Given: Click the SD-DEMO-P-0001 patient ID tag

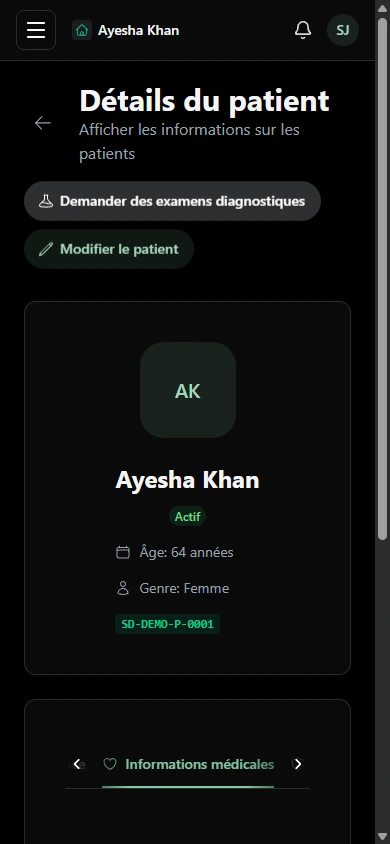Looking at the screenshot, I should pyautogui.click(x=167, y=624).
